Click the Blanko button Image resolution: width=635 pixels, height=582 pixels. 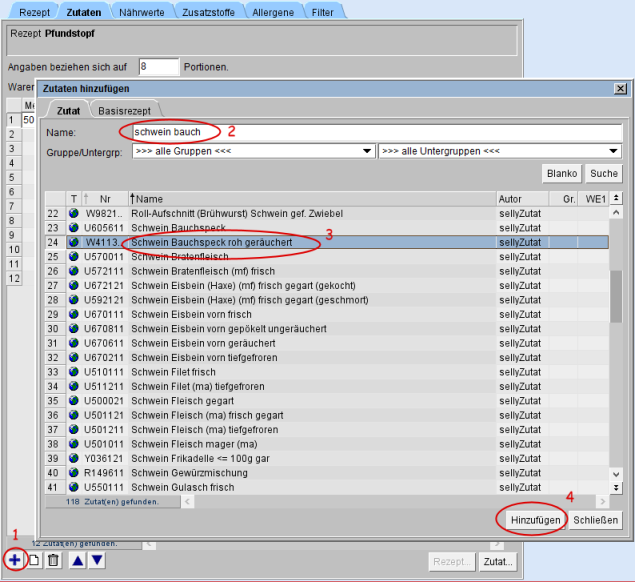561,173
